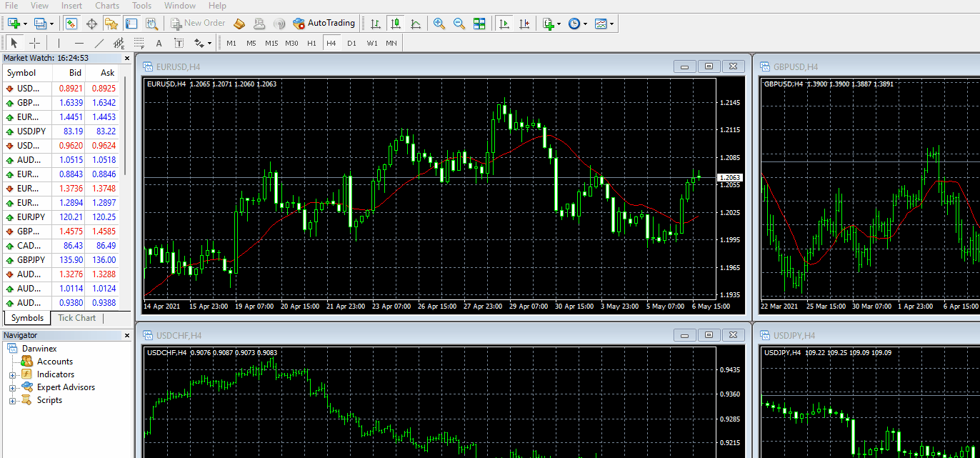Zoom in on the active chart
This screenshot has width=980, height=458.
coord(439,23)
